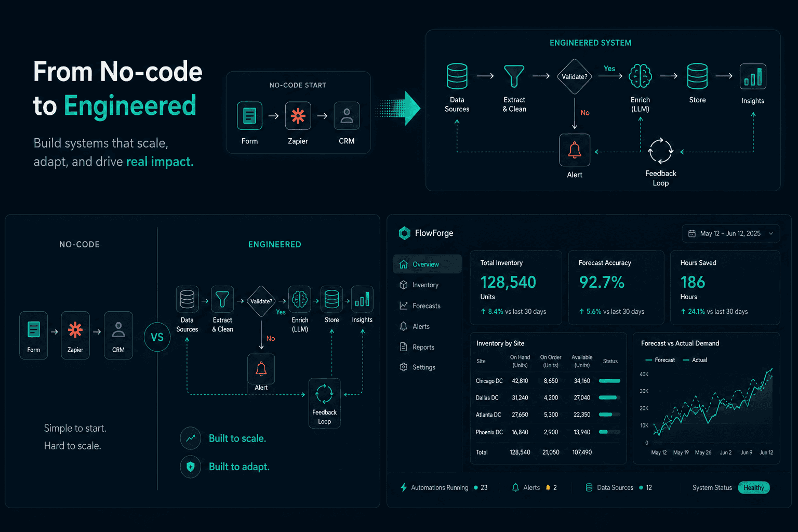This screenshot has width=798, height=532.
Task: Click Phoenix DC status bar
Action: 609,432
